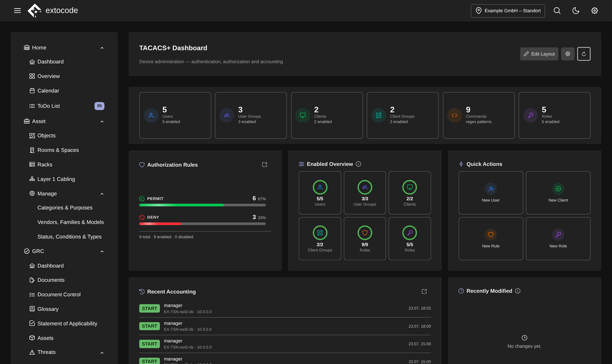Collapse the Manage submenu chevron
This screenshot has width=612, height=364.
[102, 194]
